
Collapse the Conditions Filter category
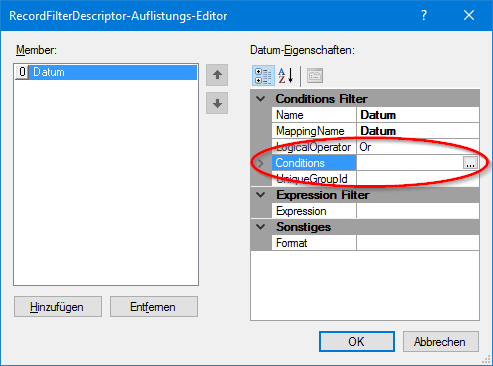(x=261, y=99)
